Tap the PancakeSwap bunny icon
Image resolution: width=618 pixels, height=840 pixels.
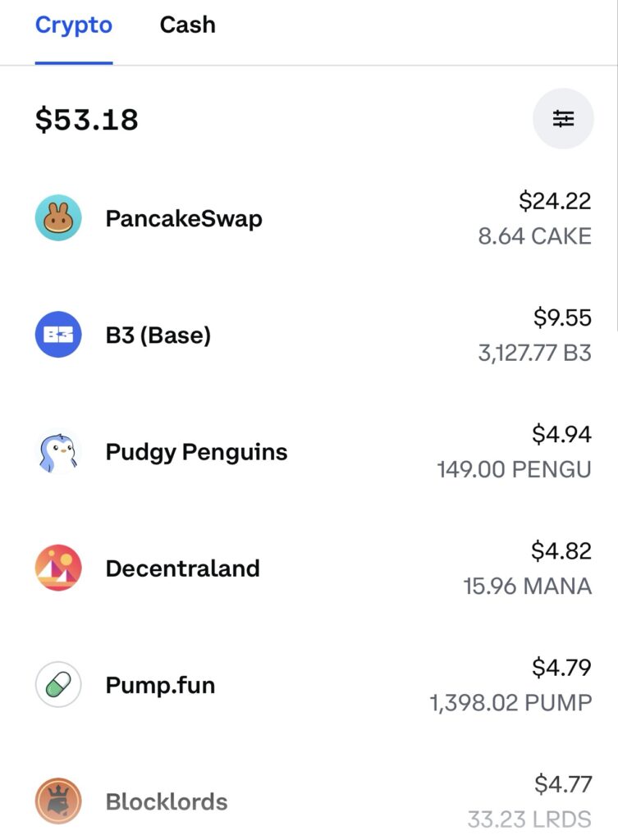(58, 217)
